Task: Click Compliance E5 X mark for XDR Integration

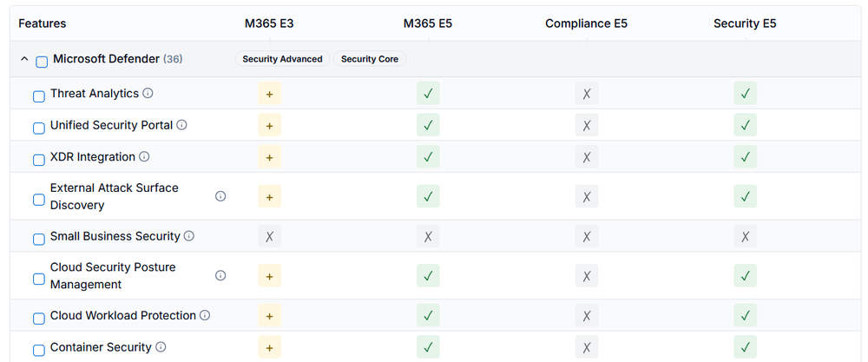Action: (x=587, y=156)
